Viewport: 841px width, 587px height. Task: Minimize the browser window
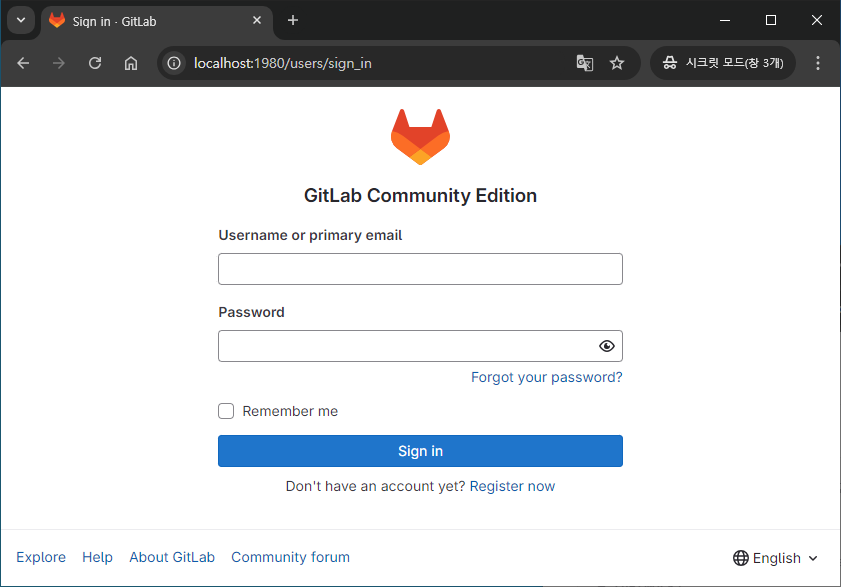point(725,20)
